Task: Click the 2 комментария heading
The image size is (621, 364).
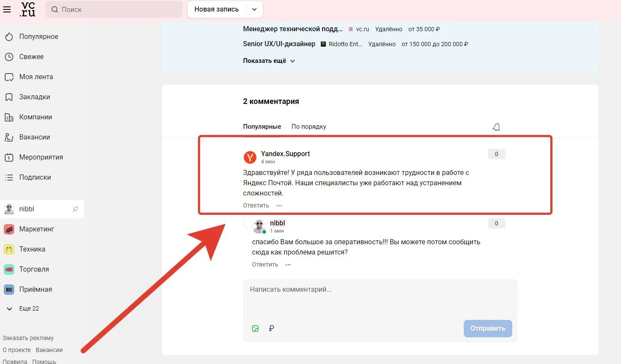Action: coord(271,101)
